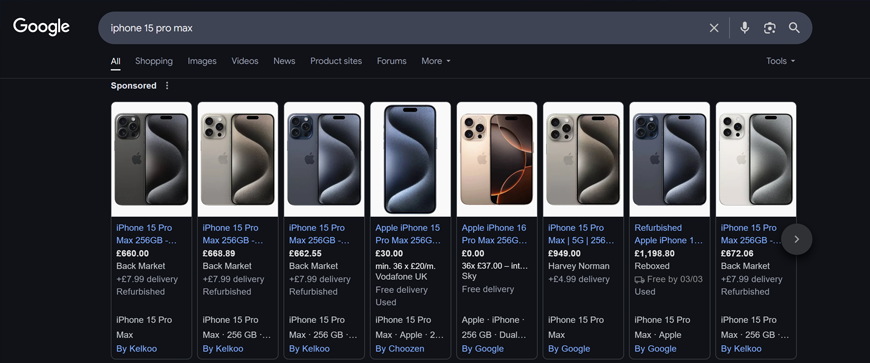This screenshot has height=363, width=870.
Task: Open the £672.06 Back Market phone image
Action: tap(756, 159)
